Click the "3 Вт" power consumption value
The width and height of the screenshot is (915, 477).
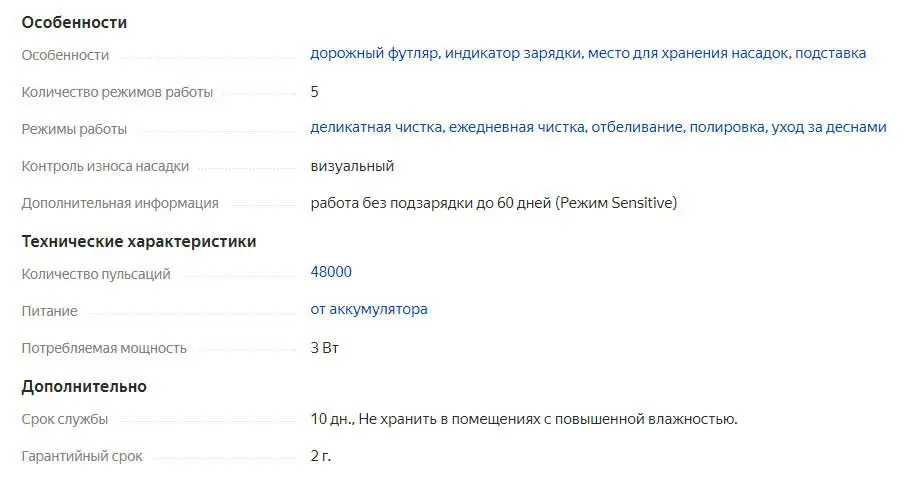pos(324,348)
